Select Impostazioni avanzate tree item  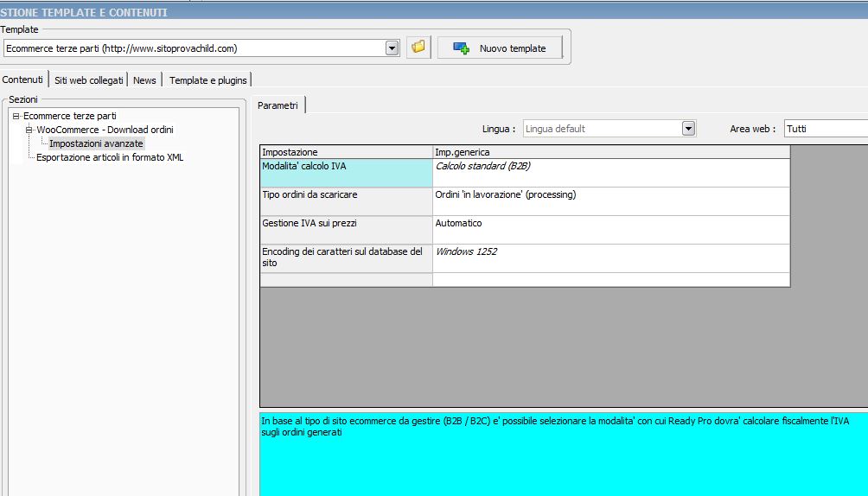point(96,143)
